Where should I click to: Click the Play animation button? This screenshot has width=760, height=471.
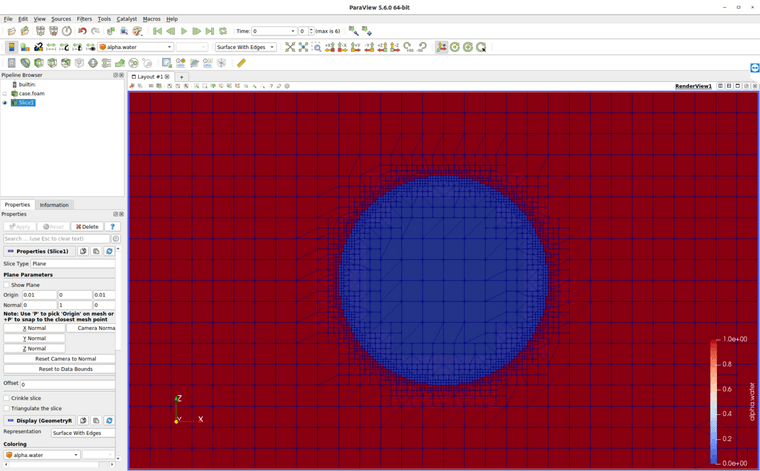[x=184, y=31]
